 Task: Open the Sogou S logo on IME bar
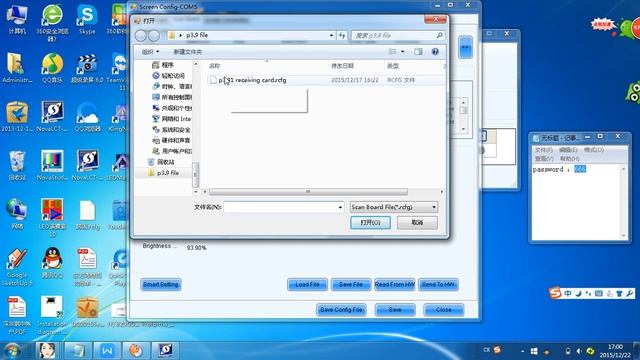coord(555,293)
